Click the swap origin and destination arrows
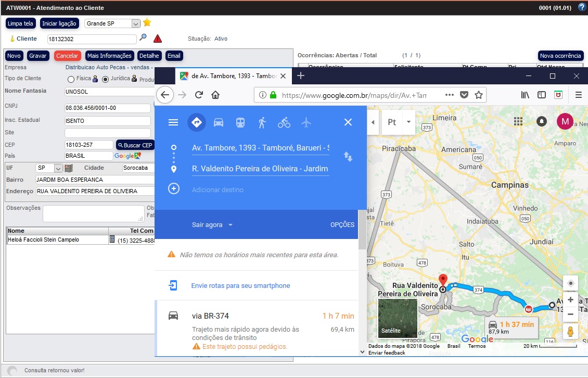Viewport: 588px width, 378px height. [348, 157]
